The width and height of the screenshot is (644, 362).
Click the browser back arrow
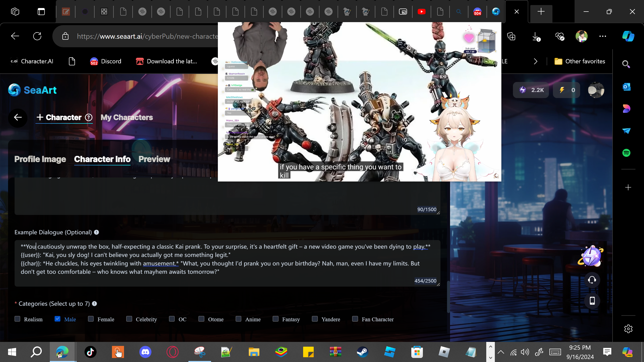[15, 36]
